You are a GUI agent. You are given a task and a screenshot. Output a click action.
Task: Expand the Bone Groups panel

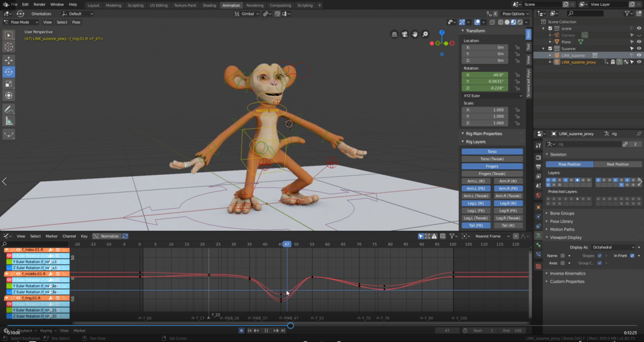click(x=562, y=213)
